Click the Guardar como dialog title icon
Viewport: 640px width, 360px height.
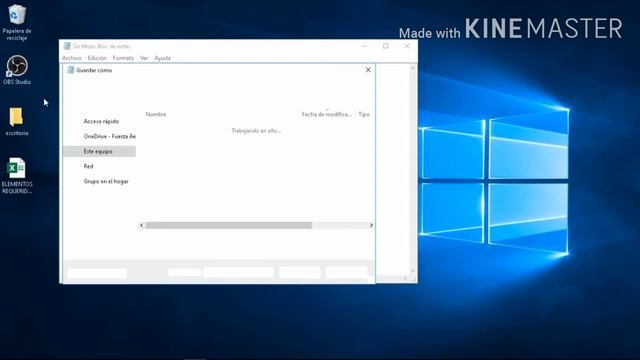pyautogui.click(x=71, y=70)
